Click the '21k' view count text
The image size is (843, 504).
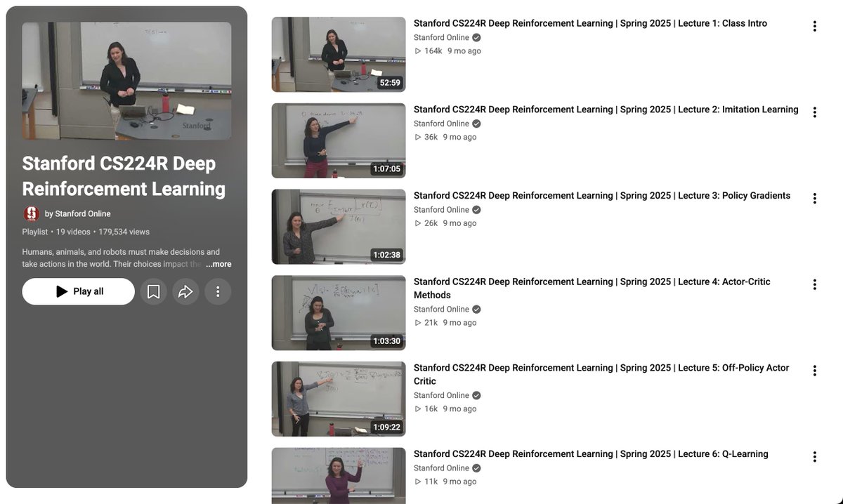(x=431, y=323)
